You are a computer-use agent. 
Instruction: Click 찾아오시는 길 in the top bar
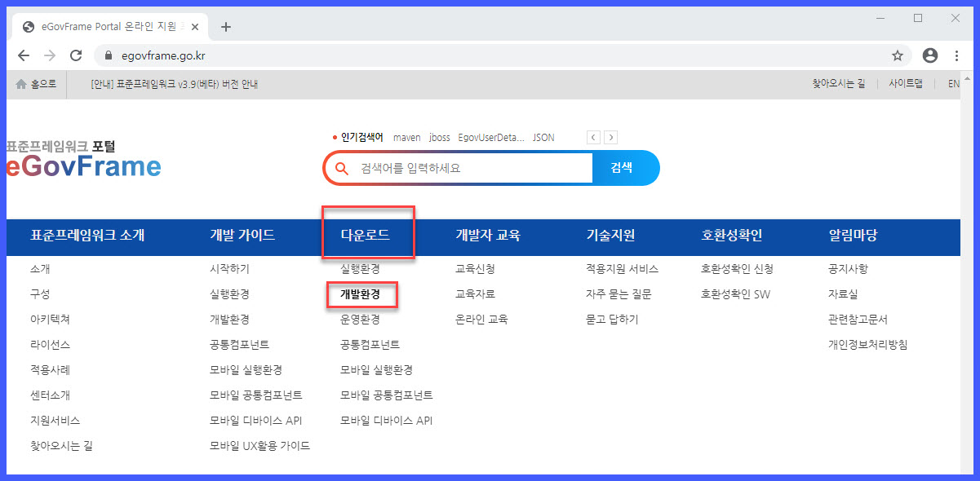(838, 84)
